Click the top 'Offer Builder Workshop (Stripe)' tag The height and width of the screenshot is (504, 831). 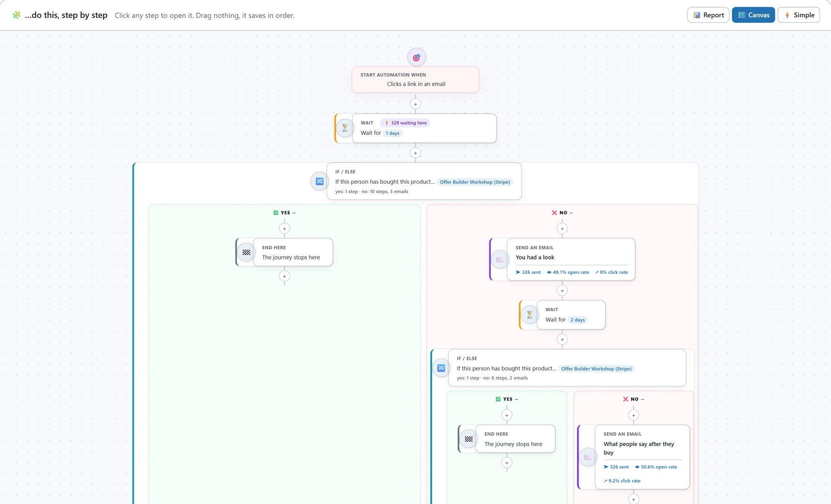[475, 182]
